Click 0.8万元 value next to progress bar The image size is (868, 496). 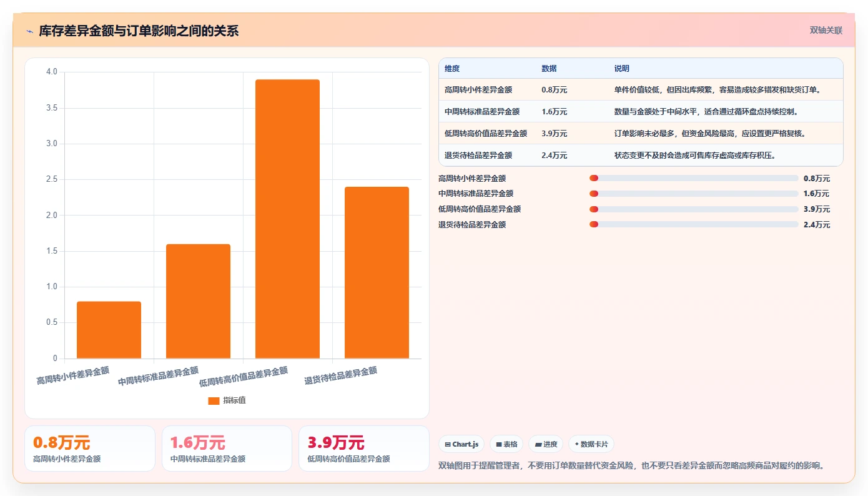(817, 178)
